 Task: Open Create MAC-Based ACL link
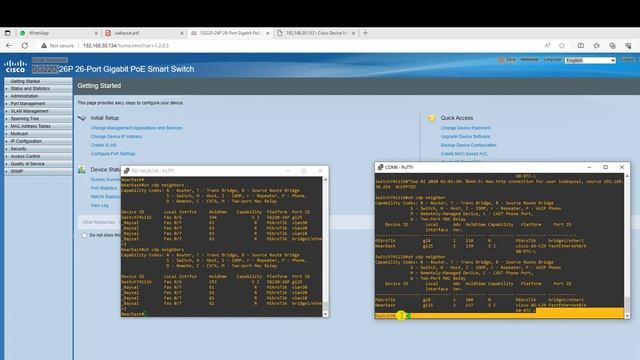[x=464, y=154]
